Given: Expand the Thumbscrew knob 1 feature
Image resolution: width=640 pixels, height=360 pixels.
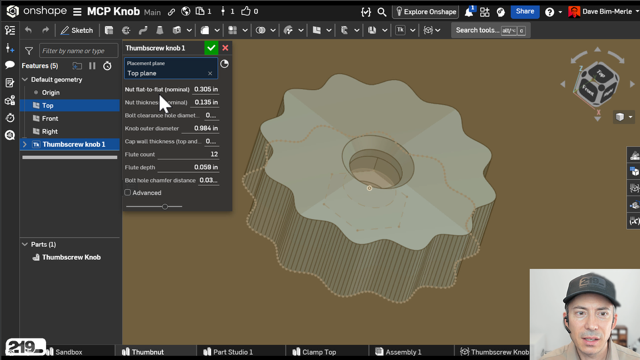Looking at the screenshot, I should 24,144.
